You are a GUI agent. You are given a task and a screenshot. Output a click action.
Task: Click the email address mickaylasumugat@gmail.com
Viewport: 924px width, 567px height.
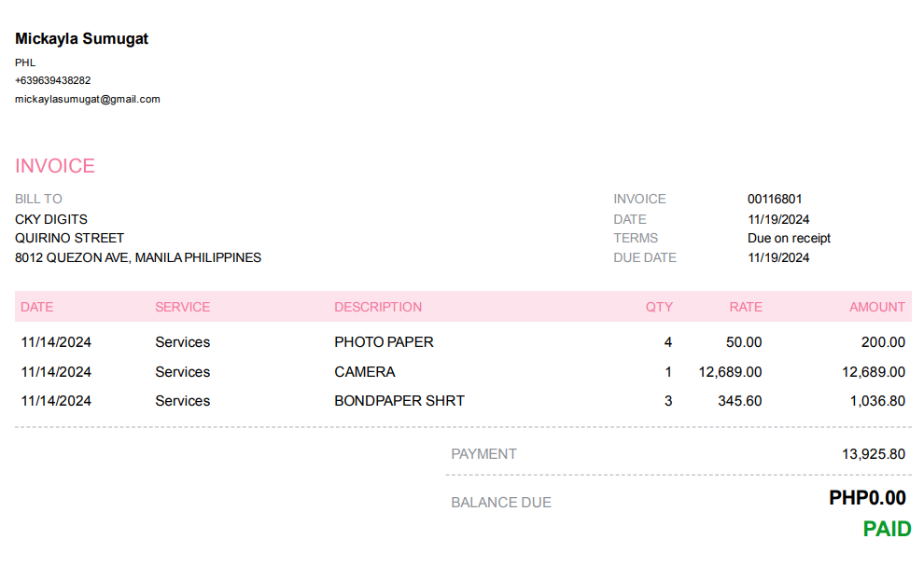coord(88,99)
